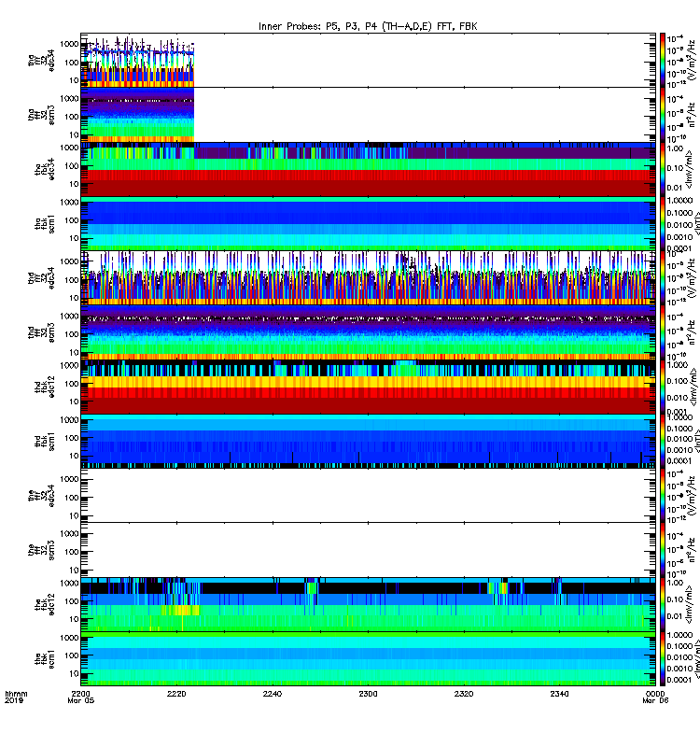Click the 'tha fff 32 edc34' axis label

pyautogui.click(x=41, y=60)
